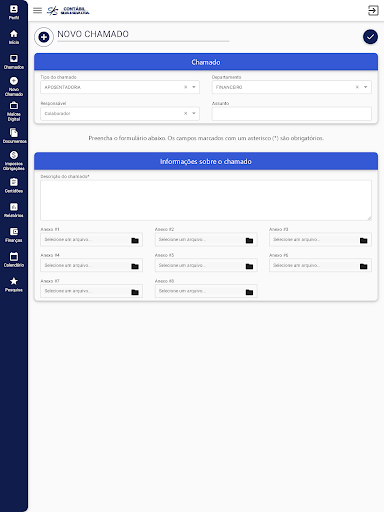Click the Anexo #7 file field
Image resolution: width=384 pixels, height=512 pixels.
coord(91,291)
